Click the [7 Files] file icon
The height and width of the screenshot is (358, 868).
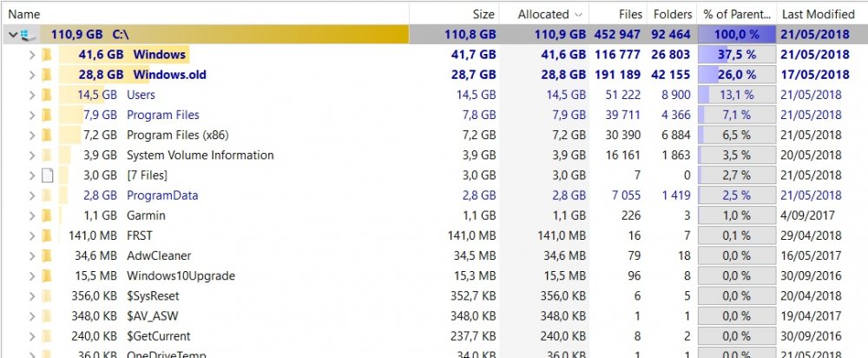click(x=47, y=176)
